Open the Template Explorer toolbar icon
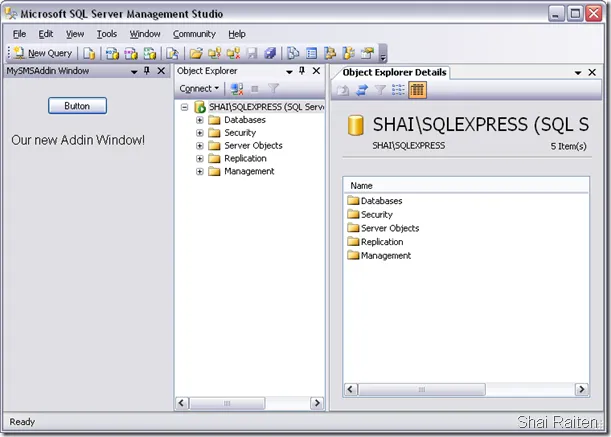The width and height of the screenshot is (611, 437). pos(349,53)
